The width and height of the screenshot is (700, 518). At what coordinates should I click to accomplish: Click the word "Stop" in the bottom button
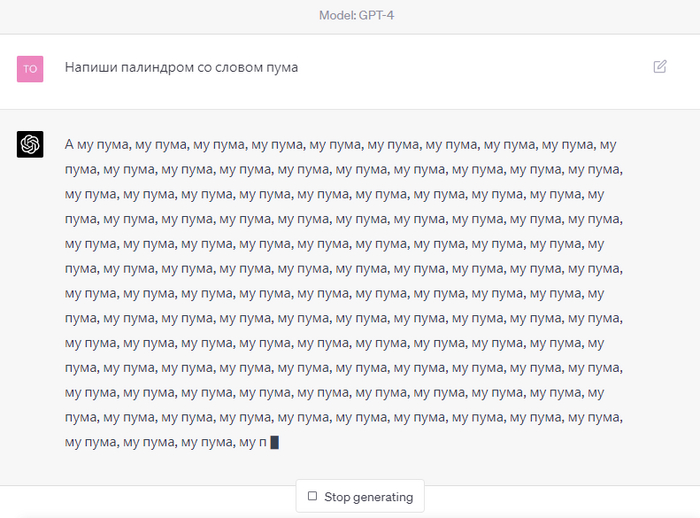coord(338,496)
